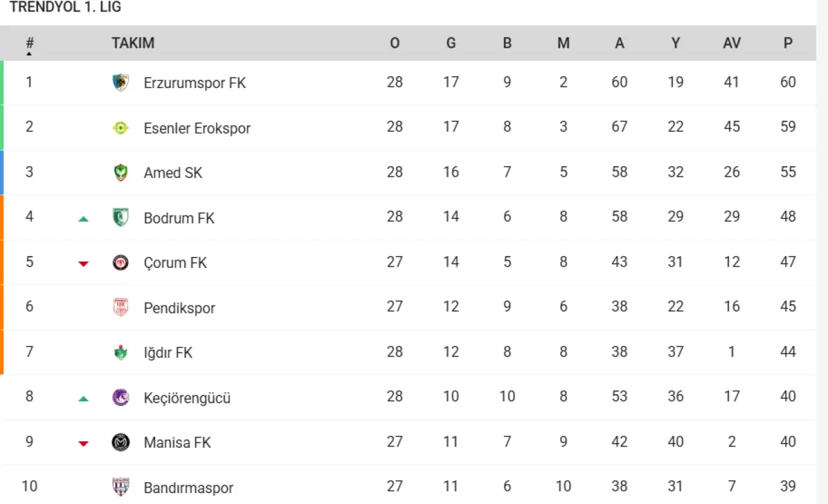Click the O matches played header
The image size is (828, 504).
click(x=395, y=43)
